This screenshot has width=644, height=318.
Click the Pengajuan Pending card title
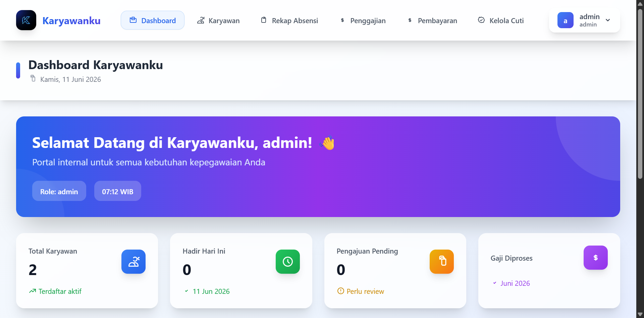point(367,251)
